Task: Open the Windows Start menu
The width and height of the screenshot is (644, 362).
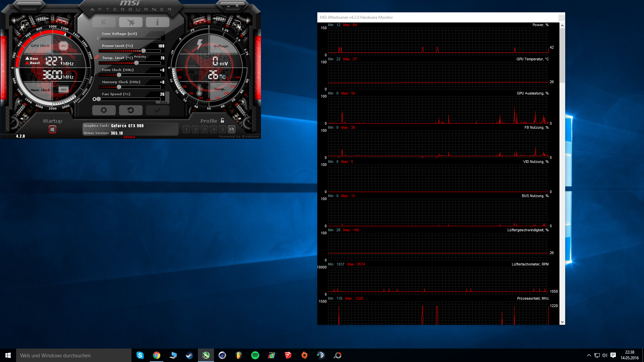Action: [8, 355]
